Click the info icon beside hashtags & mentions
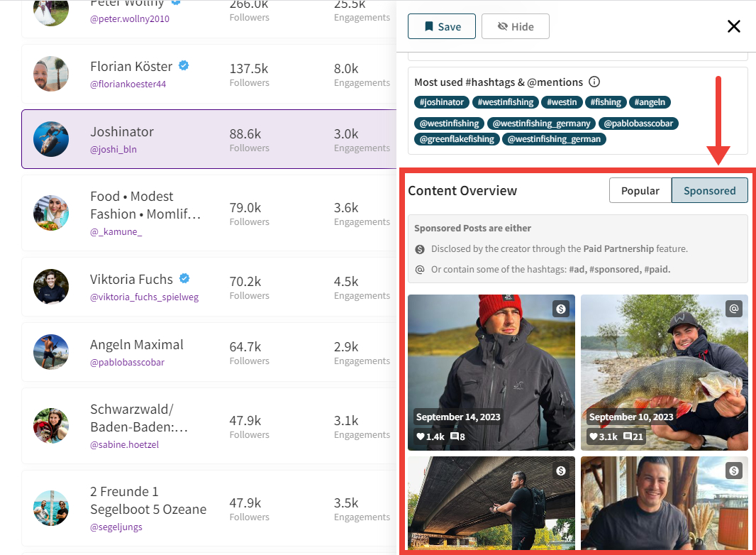The height and width of the screenshot is (555, 756). pos(594,82)
